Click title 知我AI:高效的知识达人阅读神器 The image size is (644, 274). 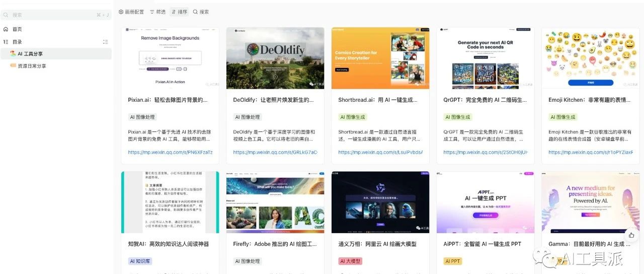[168, 244]
